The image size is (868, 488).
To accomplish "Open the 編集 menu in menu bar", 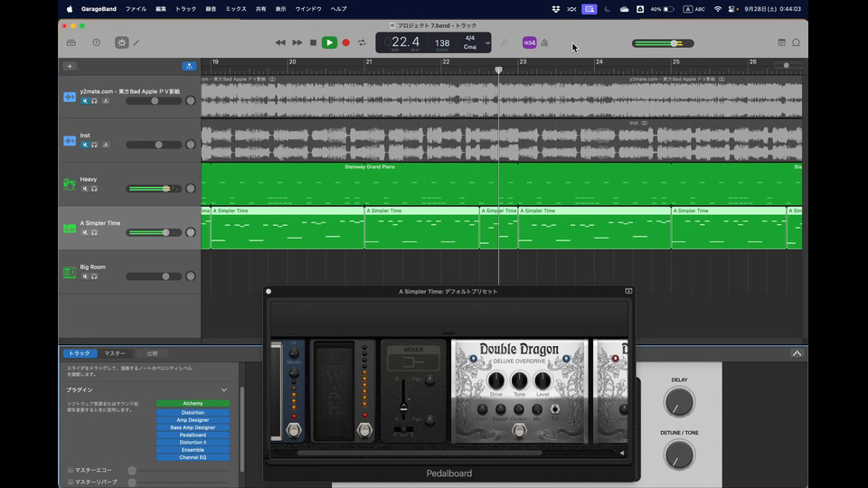I will coord(161,9).
